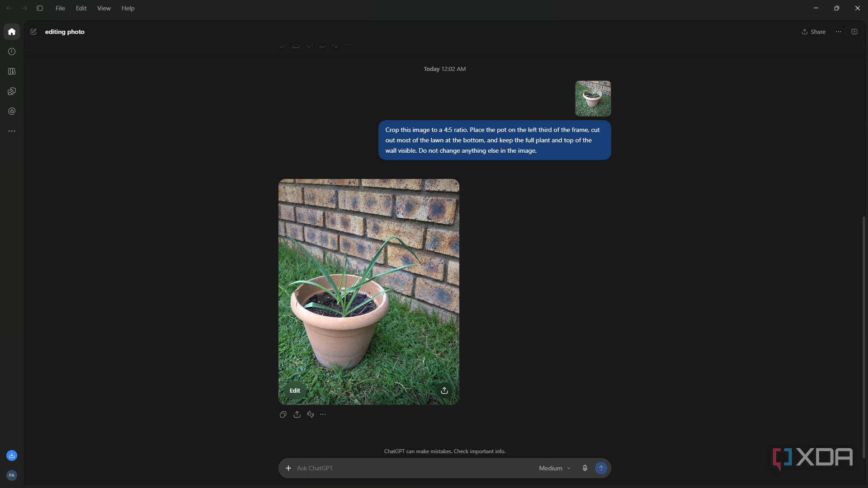The width and height of the screenshot is (868, 488).
Task: Open conversation options three dots near Share
Action: coord(839,32)
